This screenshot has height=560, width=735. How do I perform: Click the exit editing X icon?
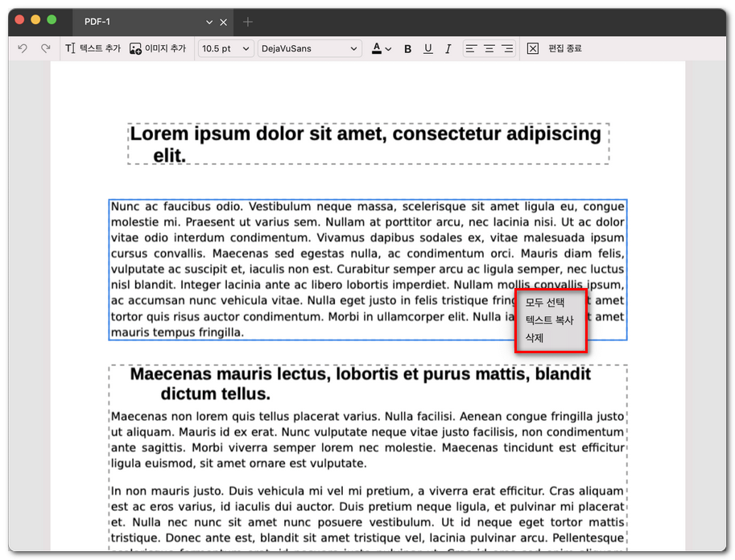[x=533, y=49]
